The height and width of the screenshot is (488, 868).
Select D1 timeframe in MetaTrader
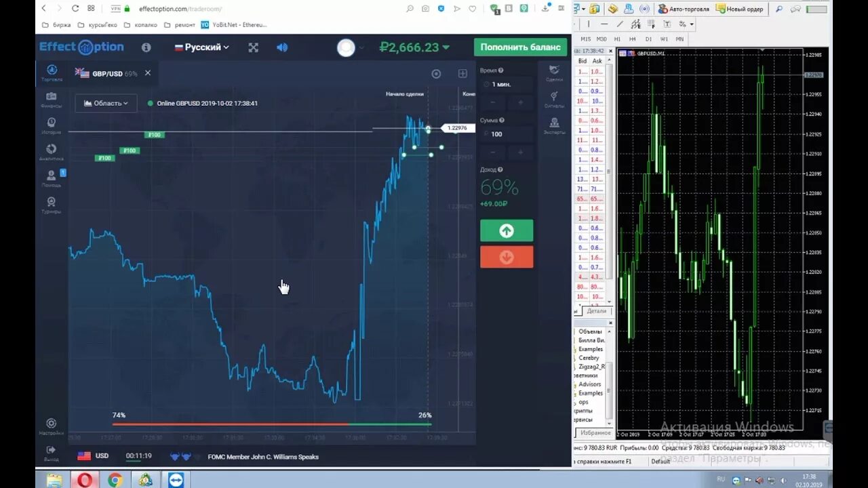coord(648,39)
